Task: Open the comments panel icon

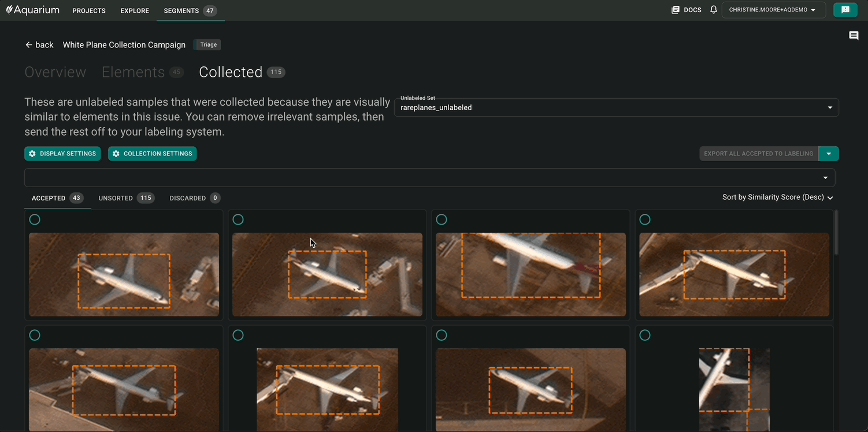Action: pos(854,36)
